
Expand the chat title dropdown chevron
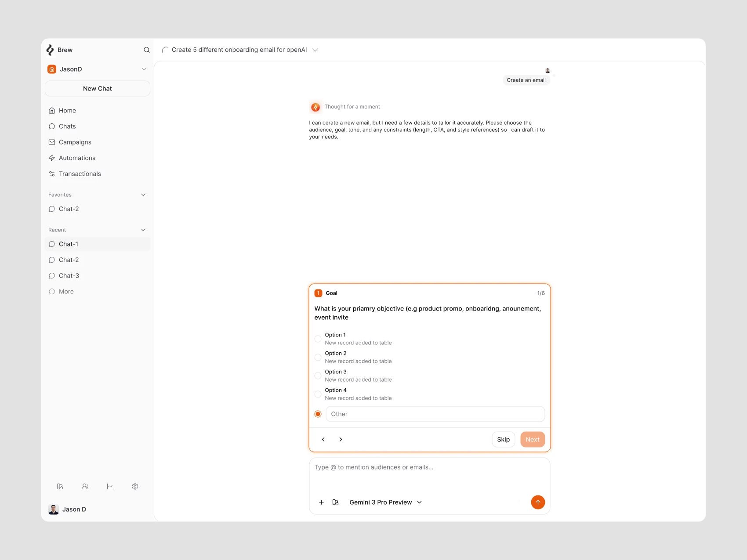point(315,50)
